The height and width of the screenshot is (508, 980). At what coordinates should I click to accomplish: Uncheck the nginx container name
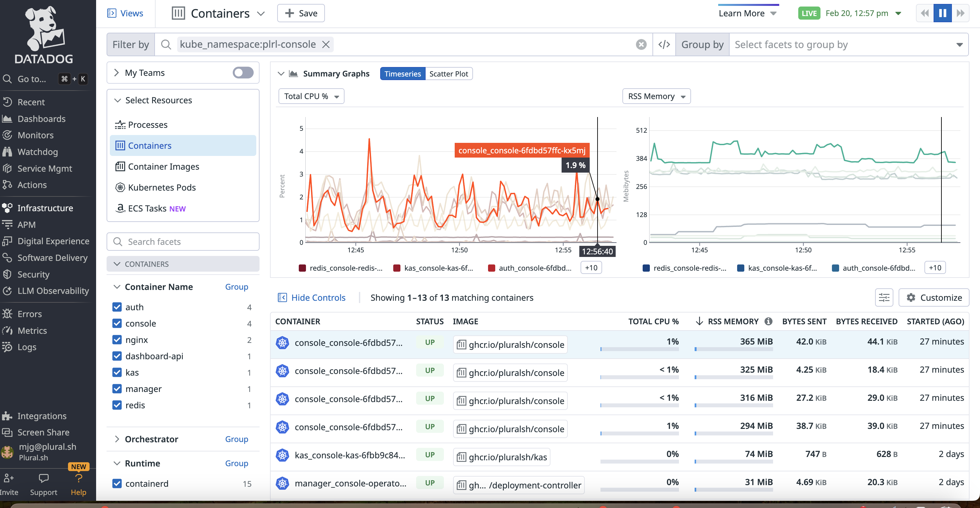(x=117, y=340)
